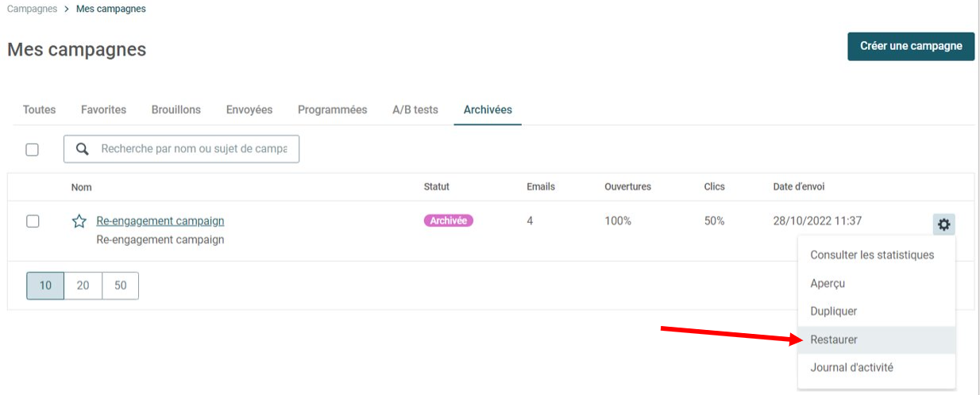Viewport: 980px width, 395px height.
Task: Click Créer une campagne button
Action: tap(911, 46)
